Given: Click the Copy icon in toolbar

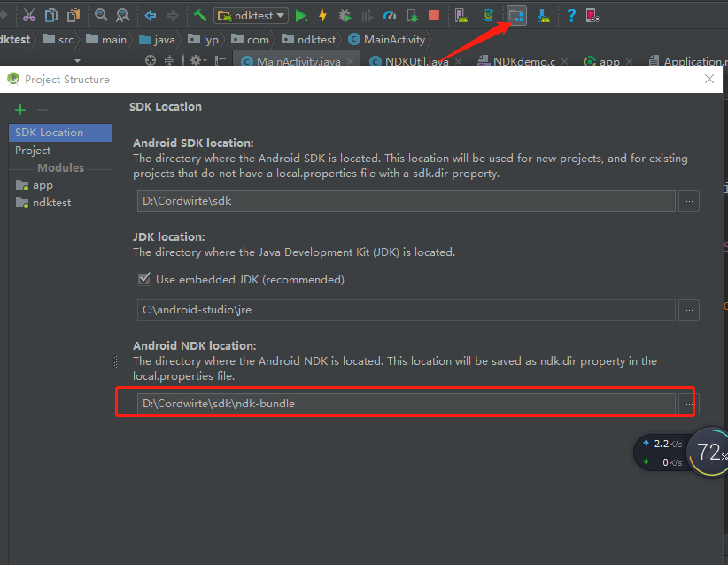Looking at the screenshot, I should tap(51, 15).
